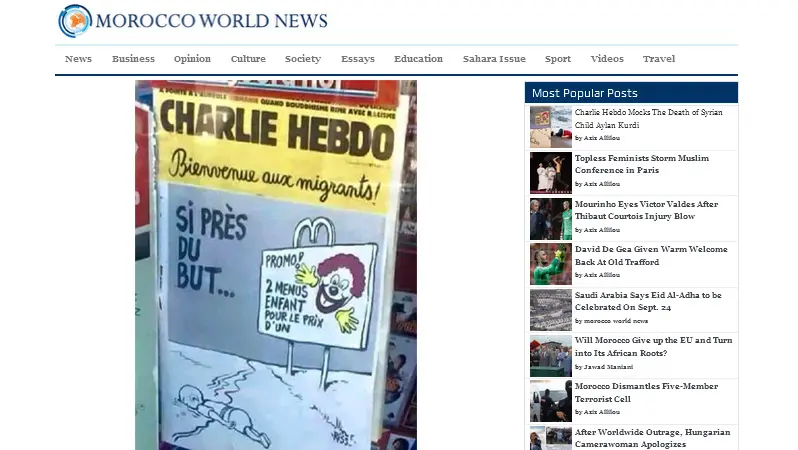Click author byline under Topless Feminists post
Image resolution: width=798 pixels, height=450 pixels.
coord(597,184)
